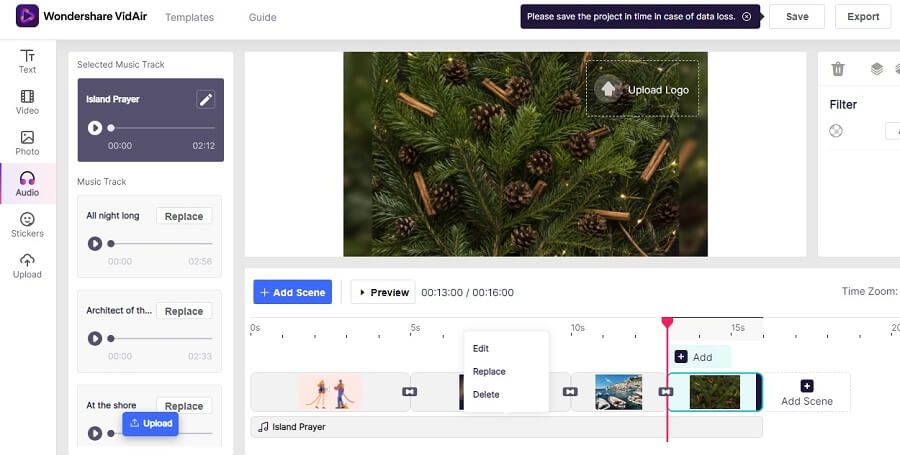The width and height of the screenshot is (900, 455).
Task: Select the pine branches scene thumbnail
Action: [715, 392]
